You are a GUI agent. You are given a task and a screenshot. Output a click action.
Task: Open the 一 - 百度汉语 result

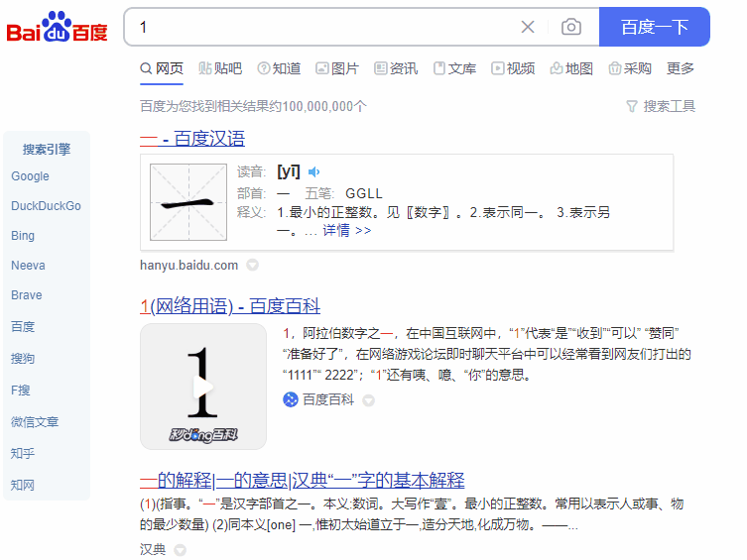point(192,139)
